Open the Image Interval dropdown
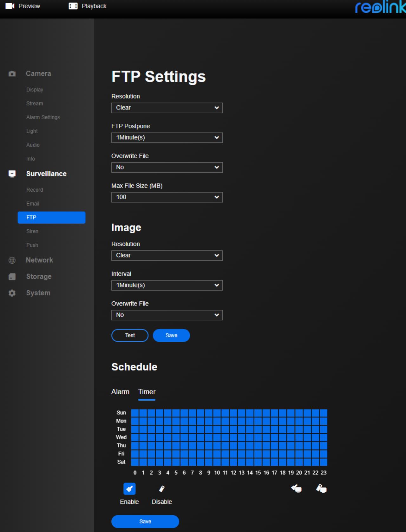Screen dimensions: 406x532 (x=167, y=286)
